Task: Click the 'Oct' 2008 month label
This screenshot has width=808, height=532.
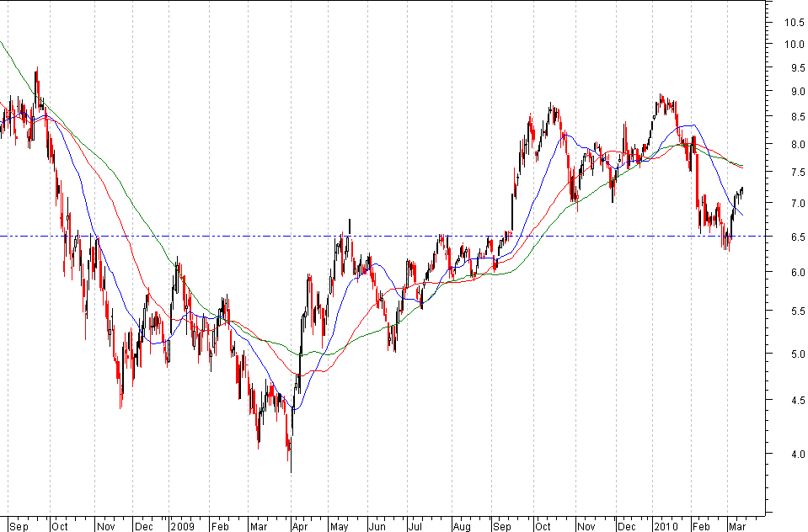Action: 60,526
